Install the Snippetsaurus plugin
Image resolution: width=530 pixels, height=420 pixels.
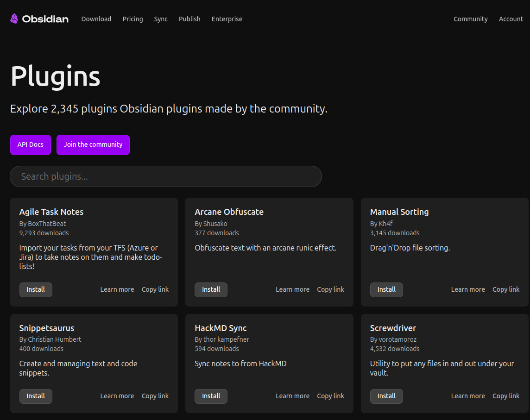tap(36, 396)
